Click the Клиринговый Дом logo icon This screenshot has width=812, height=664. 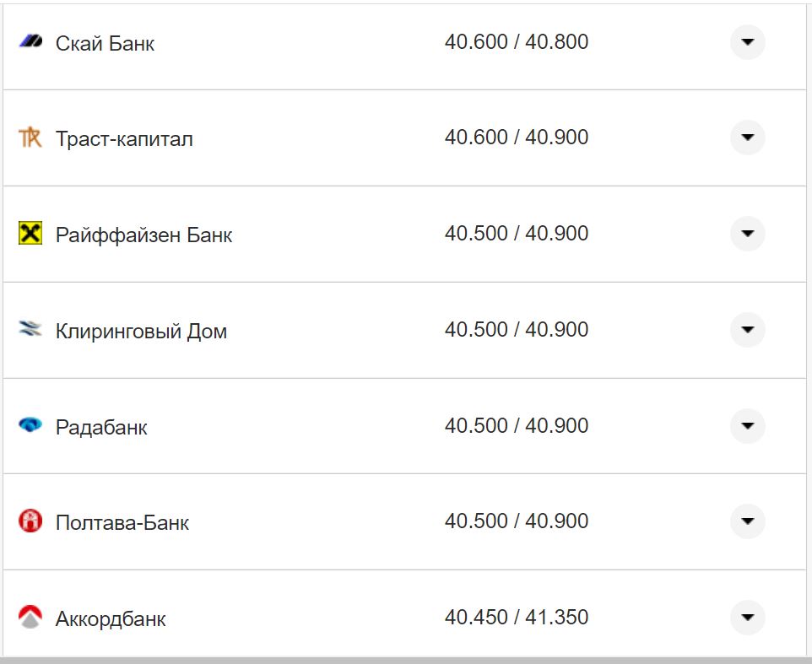(x=30, y=330)
